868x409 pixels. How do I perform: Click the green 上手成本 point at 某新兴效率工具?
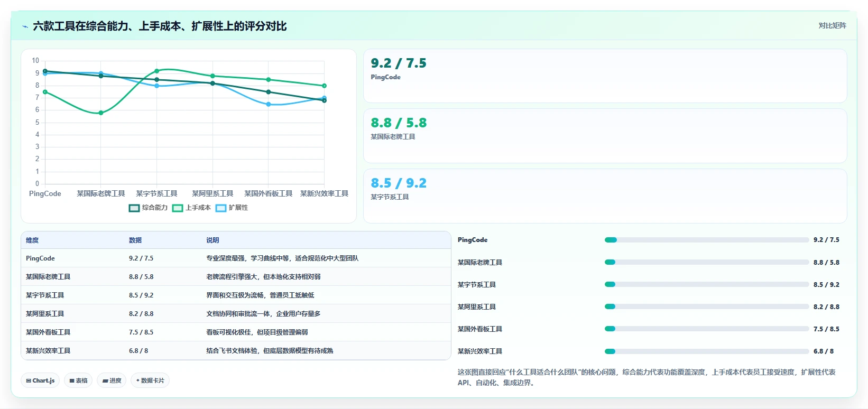pyautogui.click(x=324, y=86)
